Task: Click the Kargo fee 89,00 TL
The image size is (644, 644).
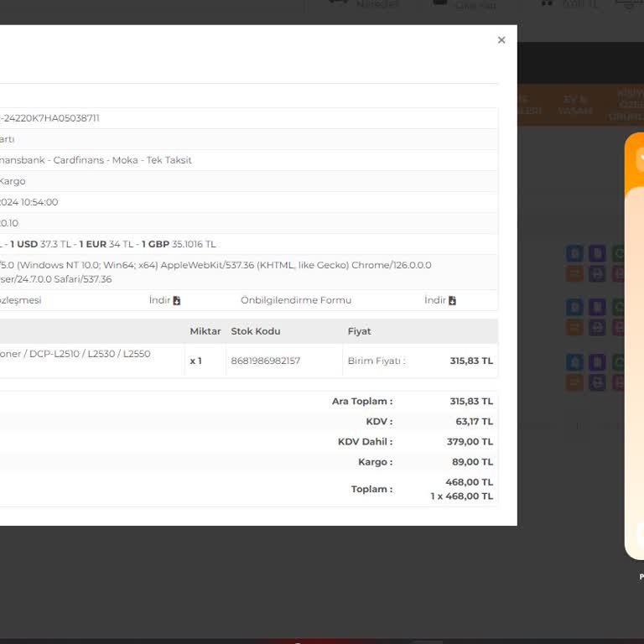Action: coord(472,462)
